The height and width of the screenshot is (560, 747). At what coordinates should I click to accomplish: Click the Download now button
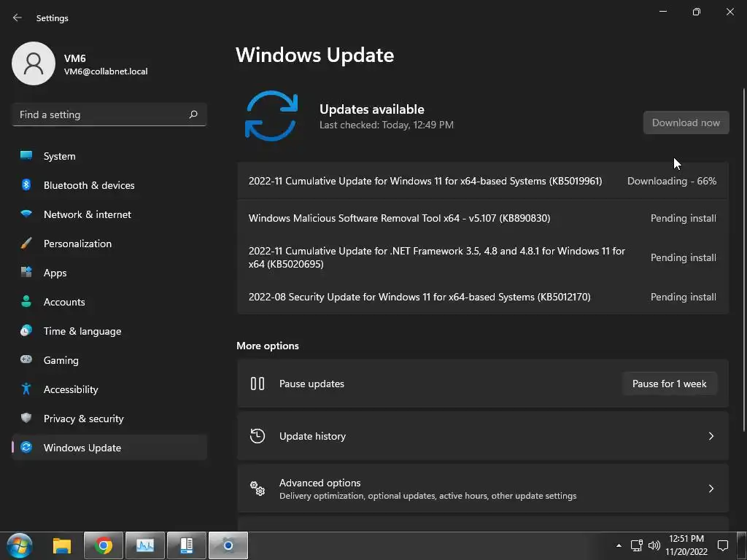pyautogui.click(x=686, y=122)
